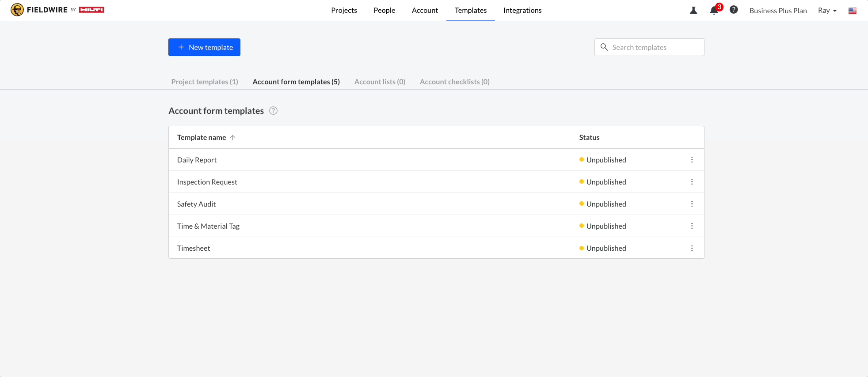Screen dimensions: 868x377
Task: Open the notifications bell
Action: point(714,10)
